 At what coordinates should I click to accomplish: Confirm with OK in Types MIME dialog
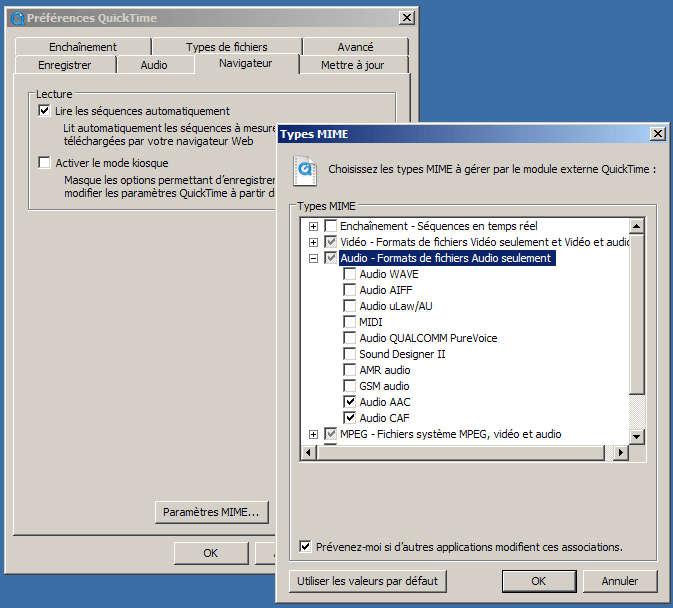click(539, 581)
